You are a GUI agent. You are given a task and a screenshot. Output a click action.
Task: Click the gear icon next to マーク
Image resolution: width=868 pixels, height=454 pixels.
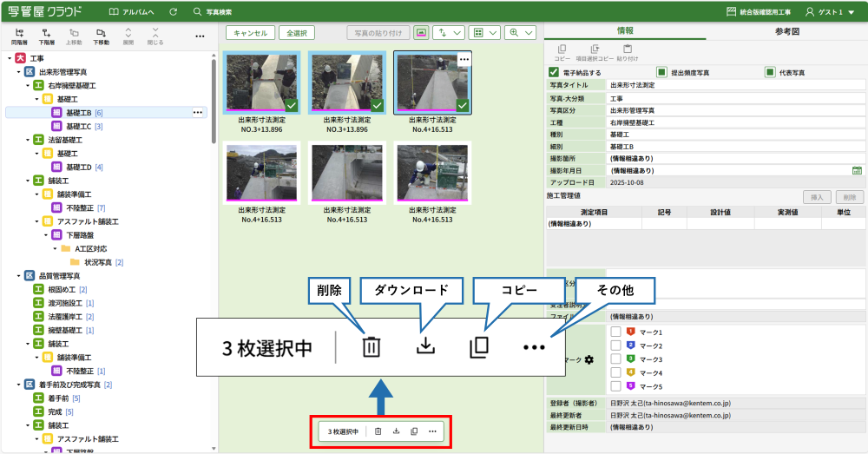pos(589,359)
